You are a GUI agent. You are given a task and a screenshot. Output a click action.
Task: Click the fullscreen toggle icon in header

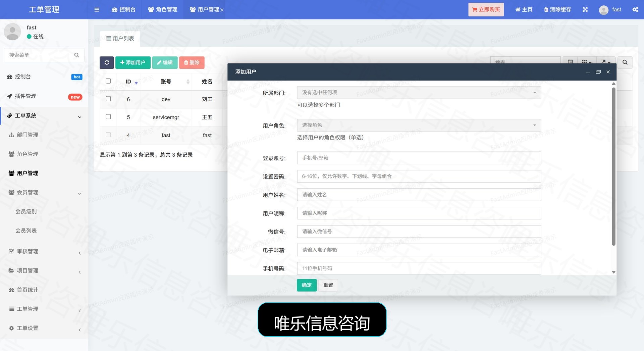pos(585,9)
